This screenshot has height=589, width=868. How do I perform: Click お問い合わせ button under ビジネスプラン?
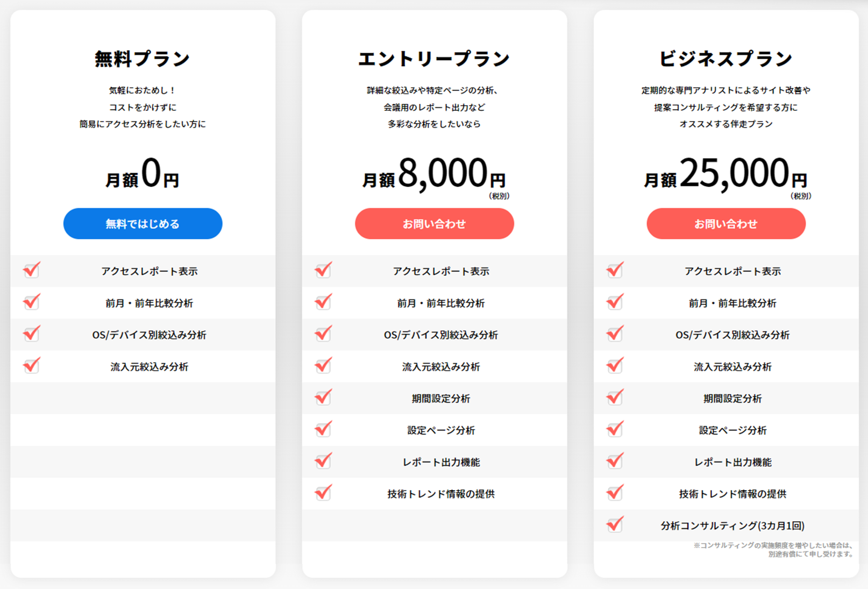(725, 224)
